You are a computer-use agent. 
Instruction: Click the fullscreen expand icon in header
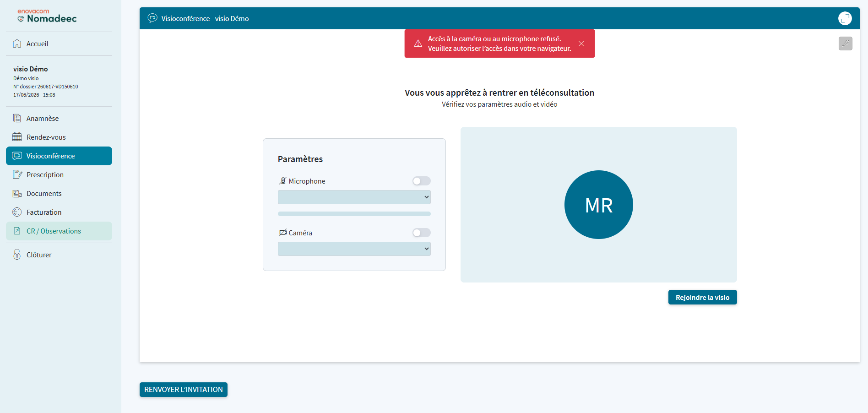845,18
